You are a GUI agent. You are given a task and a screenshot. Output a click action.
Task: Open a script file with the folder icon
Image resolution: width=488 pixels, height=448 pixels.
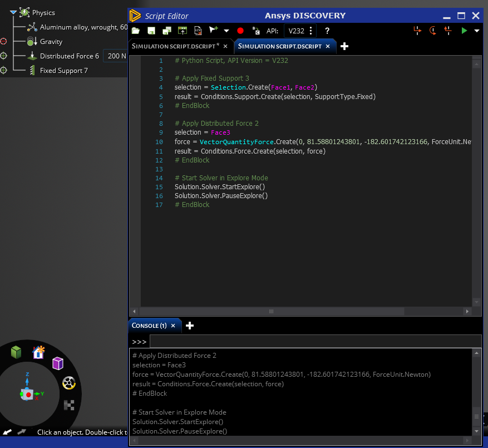tap(136, 31)
